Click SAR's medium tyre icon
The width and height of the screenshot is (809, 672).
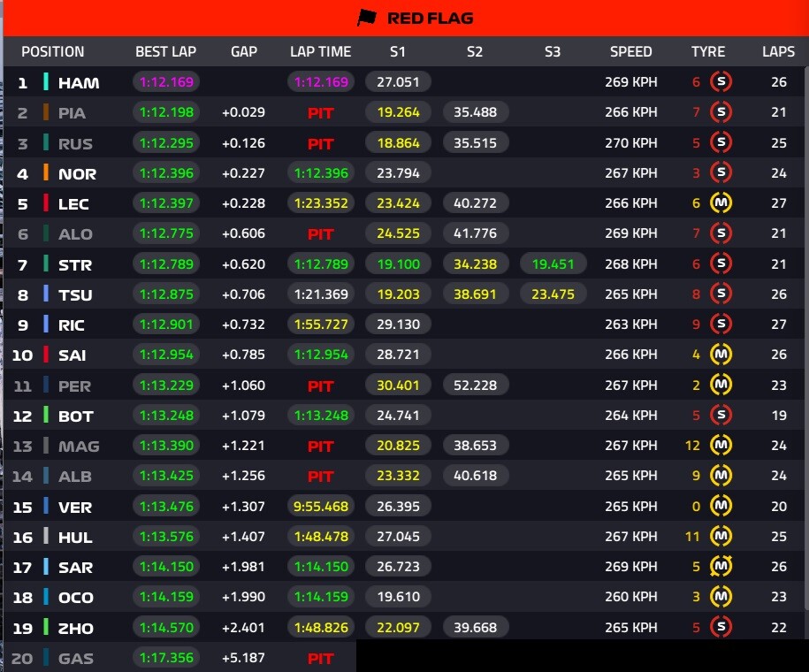721,566
